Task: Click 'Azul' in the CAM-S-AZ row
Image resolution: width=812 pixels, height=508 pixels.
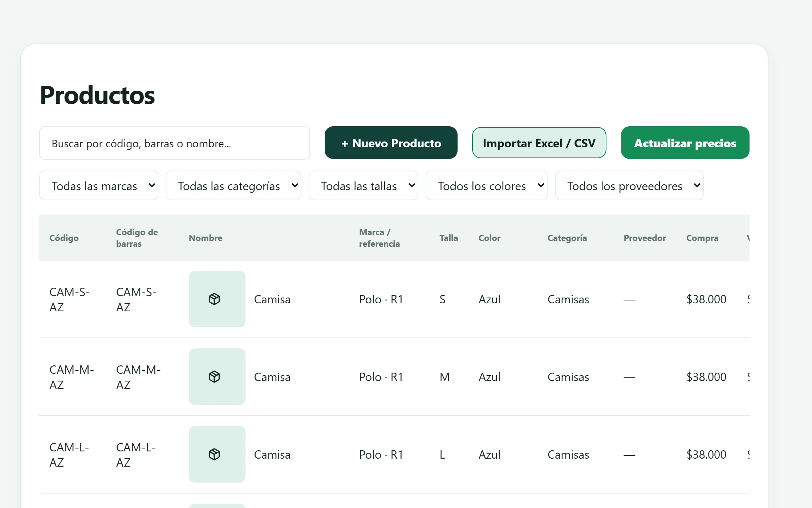Action: click(490, 299)
